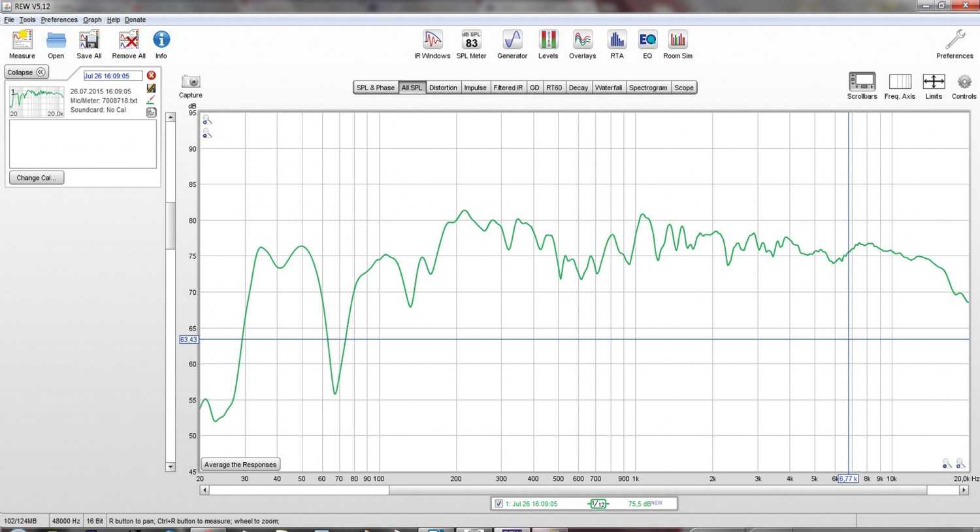Click the red and green line icon
Viewport: 980px width, 532px height.
[x=152, y=100]
